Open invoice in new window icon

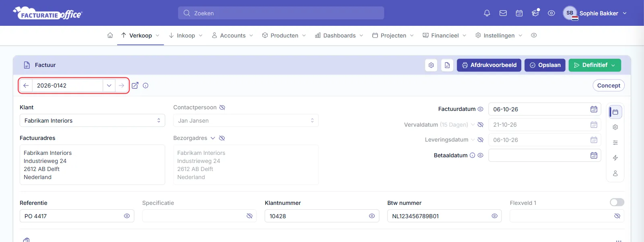135,86
